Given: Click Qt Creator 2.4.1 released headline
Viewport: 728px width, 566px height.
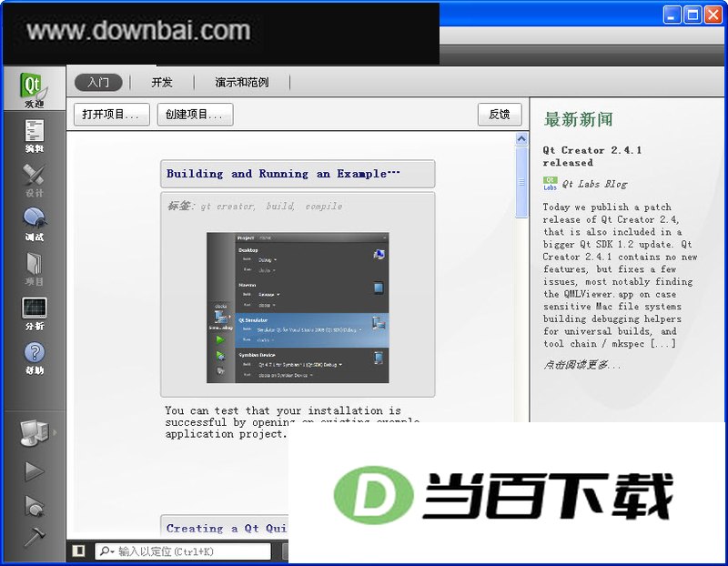Looking at the screenshot, I should [x=592, y=157].
